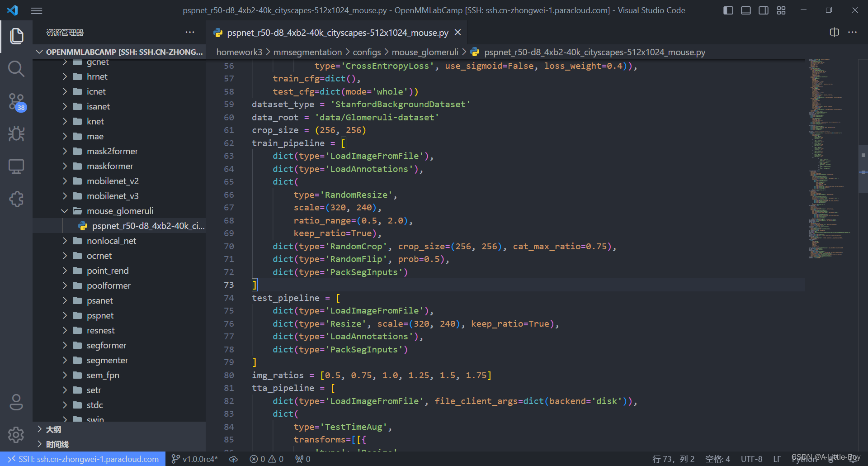The height and width of the screenshot is (466, 868).
Task: Open the Run and Debug view
Action: click(x=16, y=134)
